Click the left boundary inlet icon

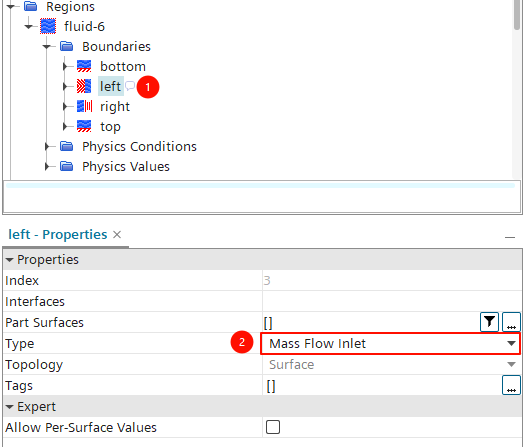point(84,86)
